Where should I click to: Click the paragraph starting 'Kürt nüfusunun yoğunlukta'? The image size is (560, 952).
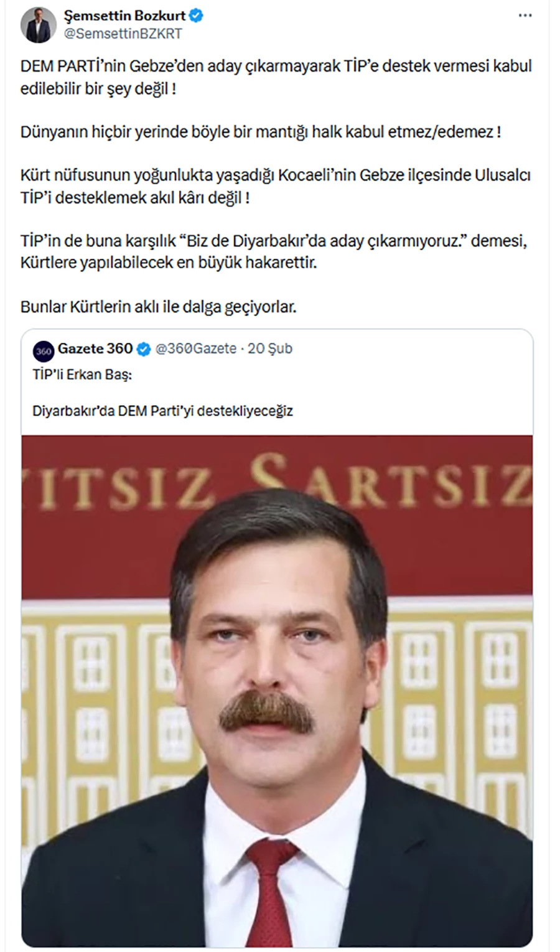point(276,187)
